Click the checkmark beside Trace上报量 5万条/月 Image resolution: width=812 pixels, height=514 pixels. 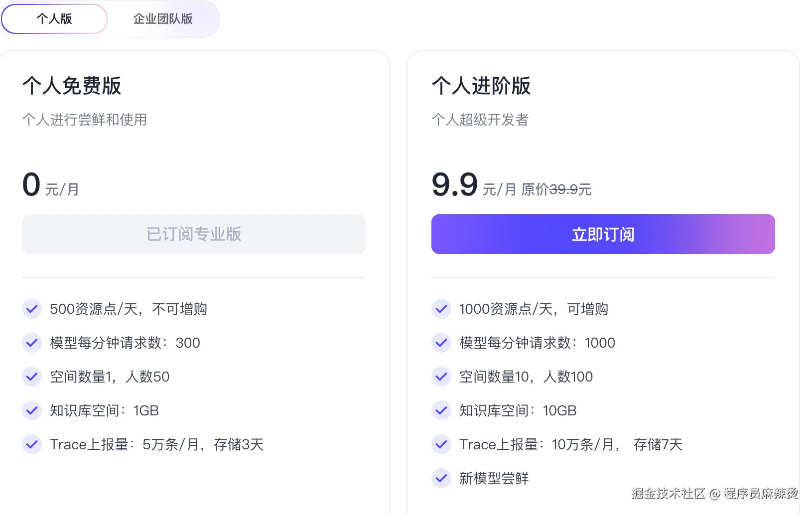pos(31,444)
